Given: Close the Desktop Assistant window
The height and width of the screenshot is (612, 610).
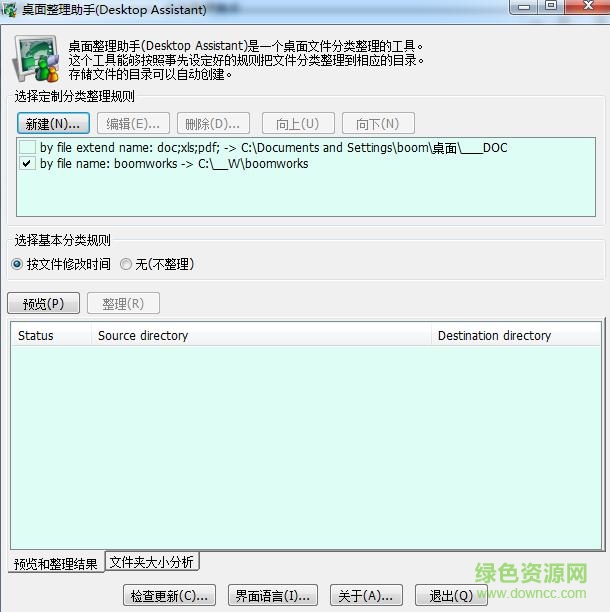Looking at the screenshot, I should (587, 7).
